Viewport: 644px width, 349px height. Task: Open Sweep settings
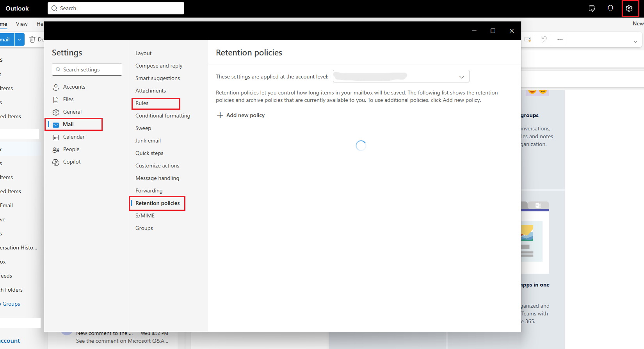coord(143,128)
